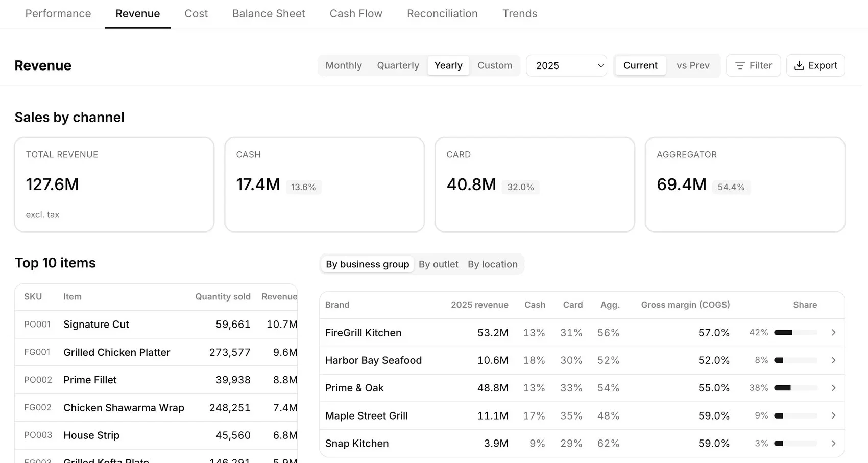Click the Prime & Oak brand name
Screen dimensions: 868x463
(354, 388)
